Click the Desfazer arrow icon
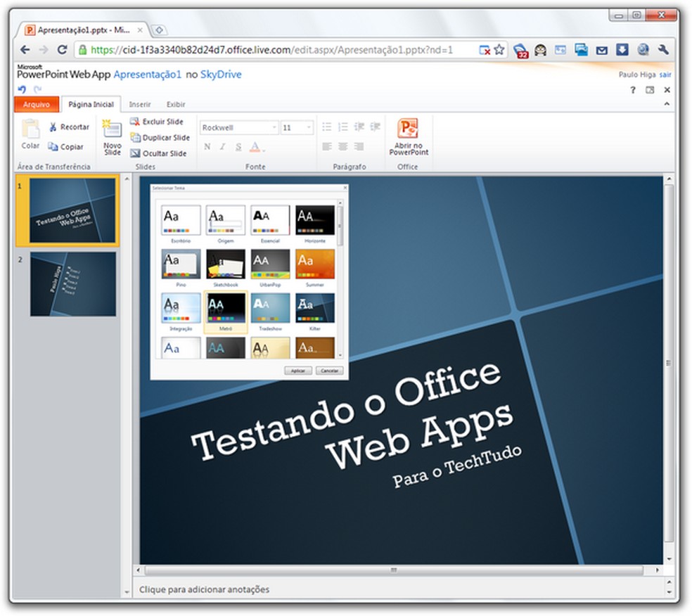The height and width of the screenshot is (616, 692). pyautogui.click(x=22, y=89)
